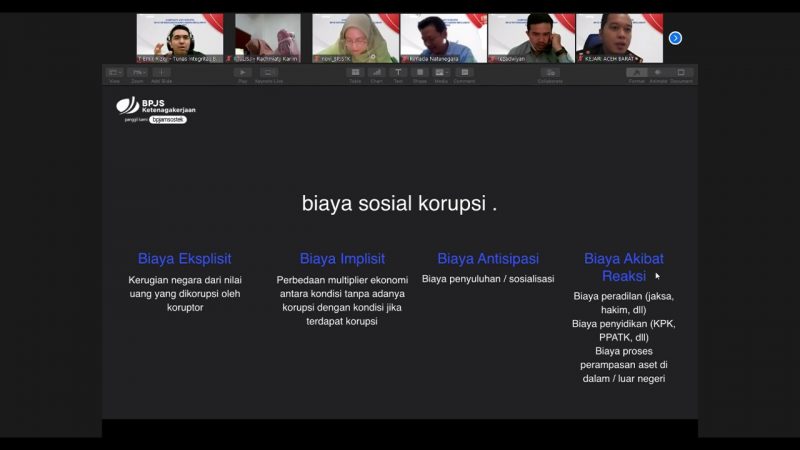Select the 'Biaya Eksplisit' heading
The image size is (800, 450).
(185, 259)
